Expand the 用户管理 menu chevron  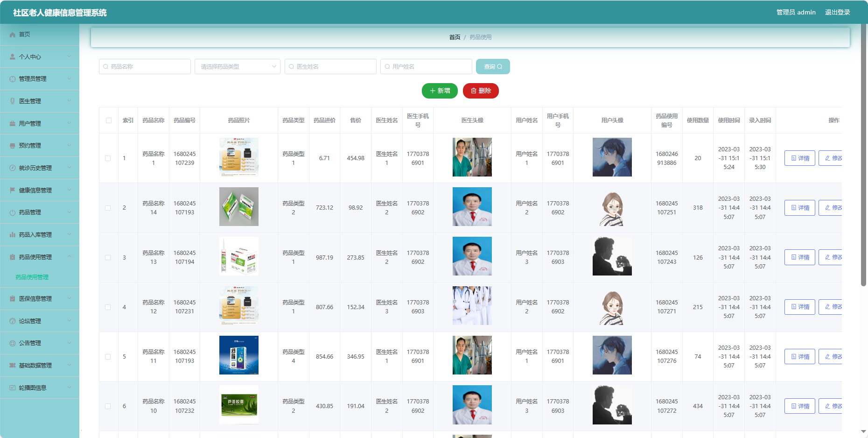[70, 124]
